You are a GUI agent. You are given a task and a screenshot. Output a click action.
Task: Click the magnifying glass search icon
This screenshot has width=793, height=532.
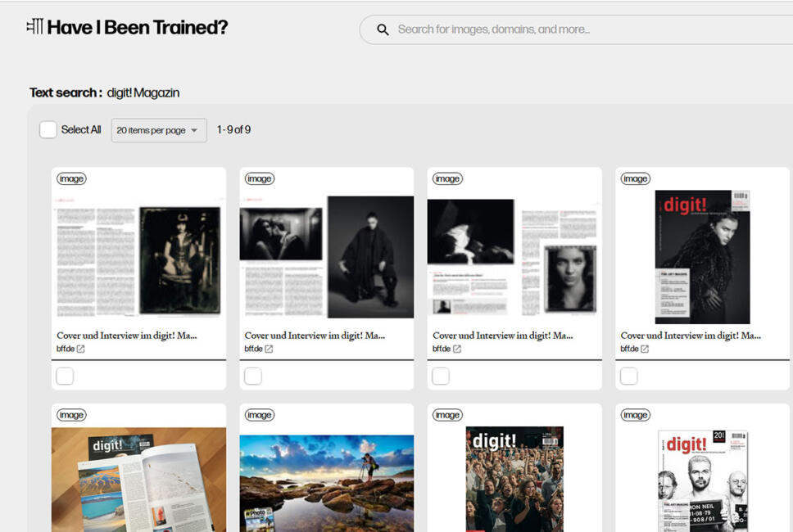[x=383, y=29]
